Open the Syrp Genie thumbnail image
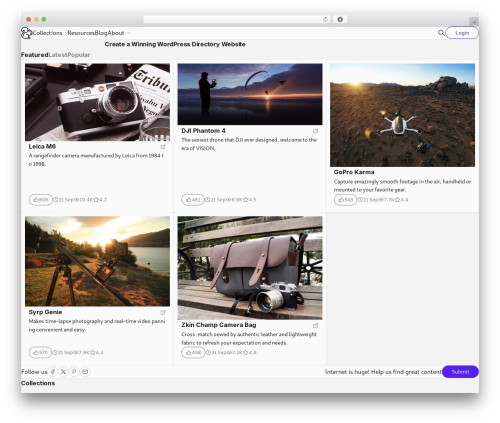This screenshot has width=500, height=423. [x=97, y=261]
